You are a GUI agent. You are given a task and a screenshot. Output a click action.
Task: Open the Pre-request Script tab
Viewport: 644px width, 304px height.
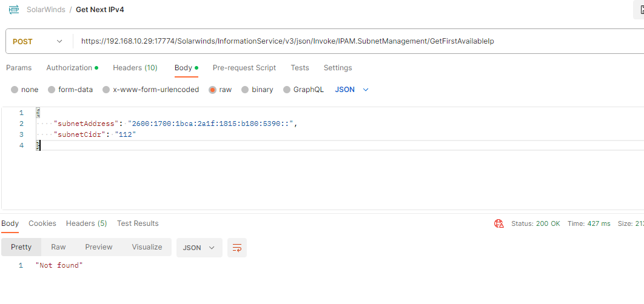coord(244,68)
